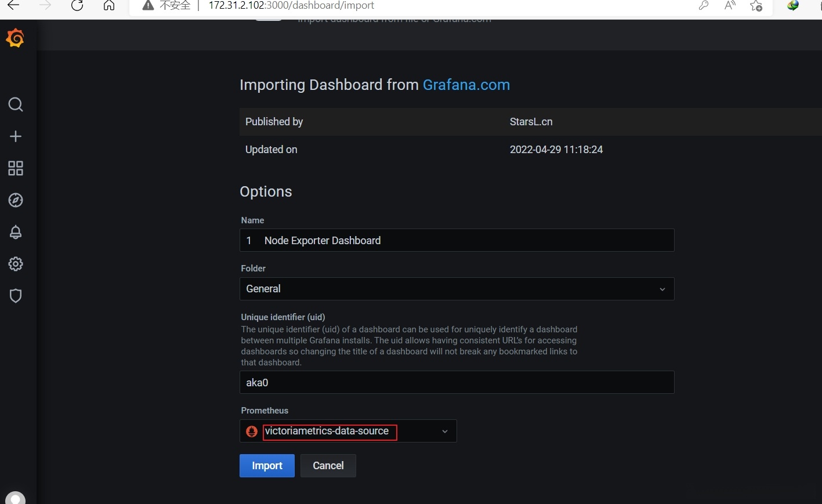This screenshot has height=504, width=822.
Task: Click the Unique identifier (uid) label
Action: tap(283, 317)
